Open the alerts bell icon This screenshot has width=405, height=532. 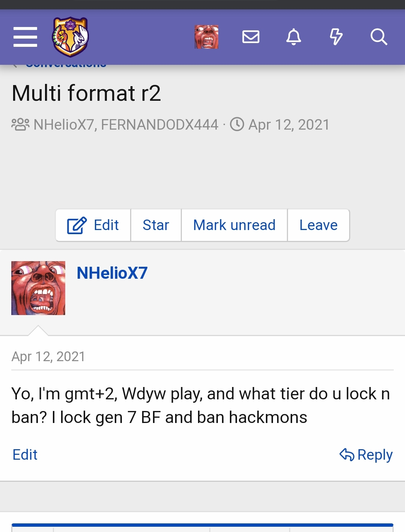click(294, 37)
